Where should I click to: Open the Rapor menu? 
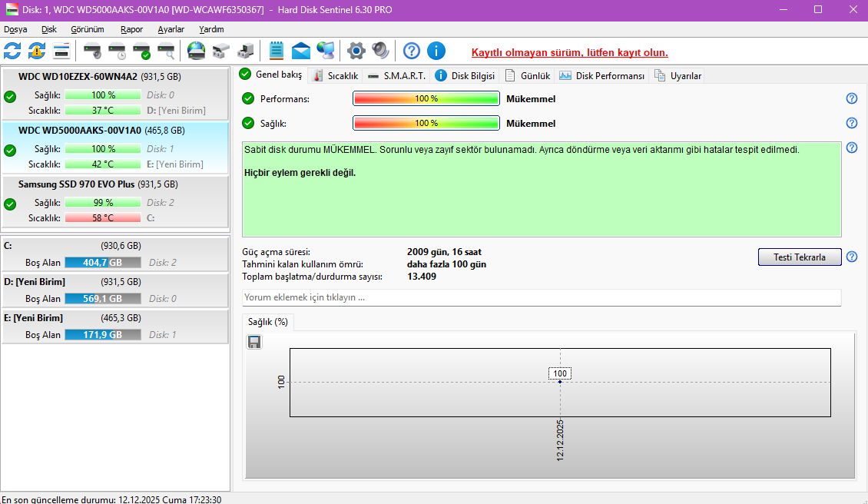(x=132, y=29)
